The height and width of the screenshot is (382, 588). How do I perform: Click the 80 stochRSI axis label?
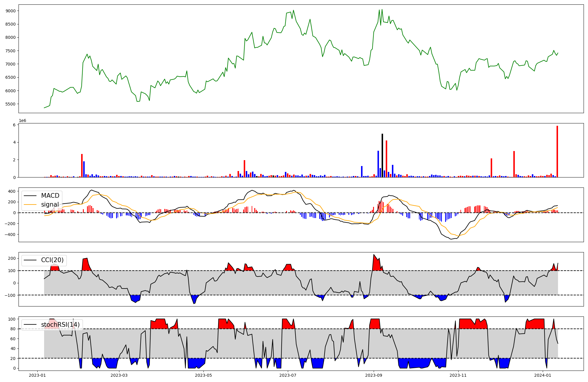point(13,329)
